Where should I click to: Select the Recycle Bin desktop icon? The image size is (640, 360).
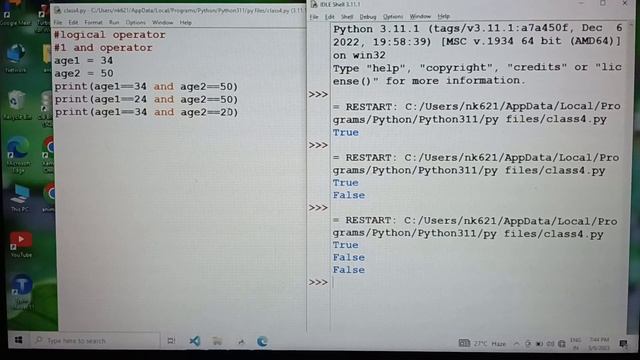click(16, 105)
